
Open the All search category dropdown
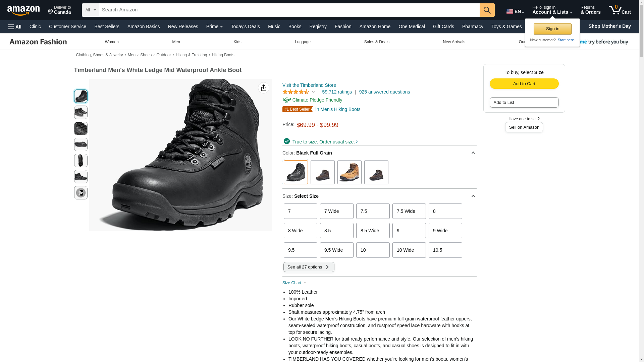[x=91, y=10]
